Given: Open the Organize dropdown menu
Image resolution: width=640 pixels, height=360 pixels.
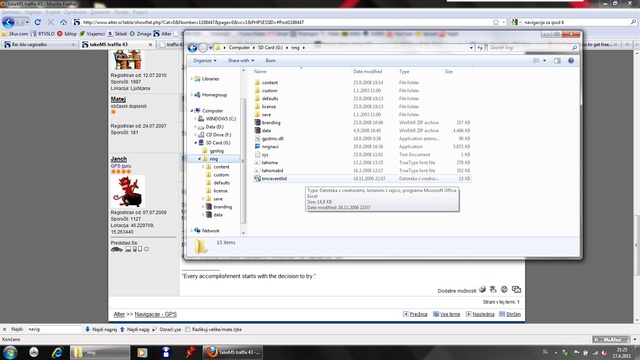Looking at the screenshot, I should coord(205,60).
